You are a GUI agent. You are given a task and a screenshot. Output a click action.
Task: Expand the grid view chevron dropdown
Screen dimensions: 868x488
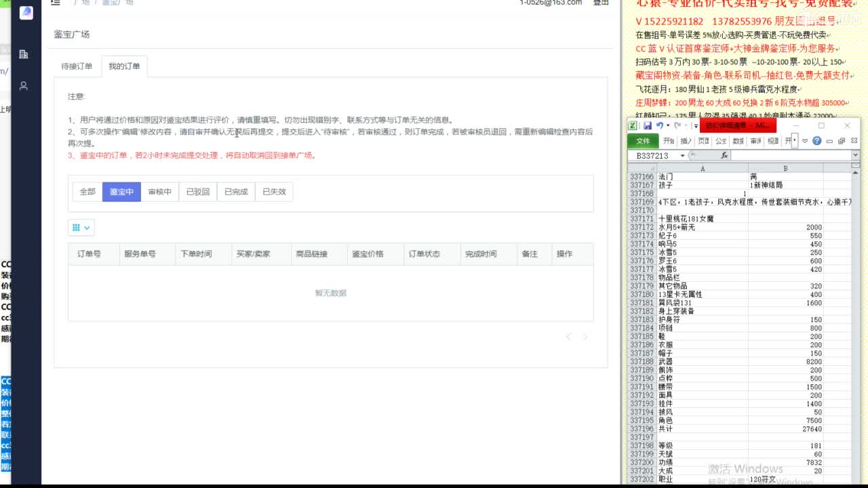point(86,227)
